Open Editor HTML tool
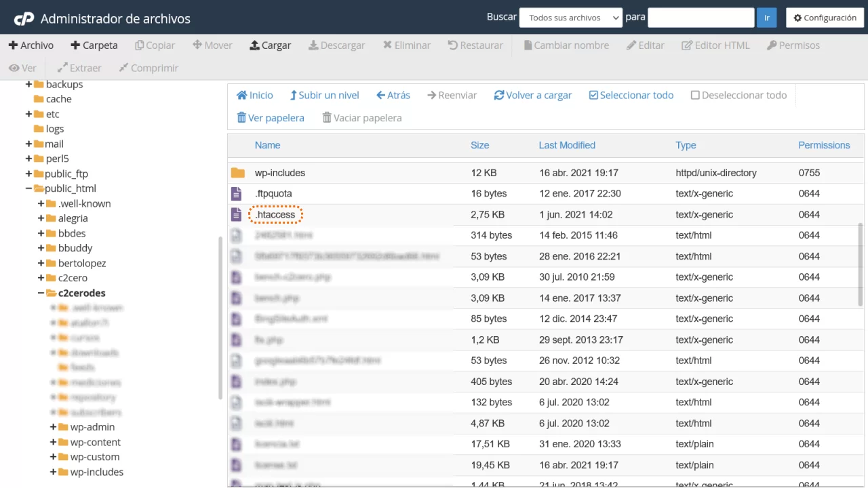Screen dimensions: 868x488 [716, 45]
